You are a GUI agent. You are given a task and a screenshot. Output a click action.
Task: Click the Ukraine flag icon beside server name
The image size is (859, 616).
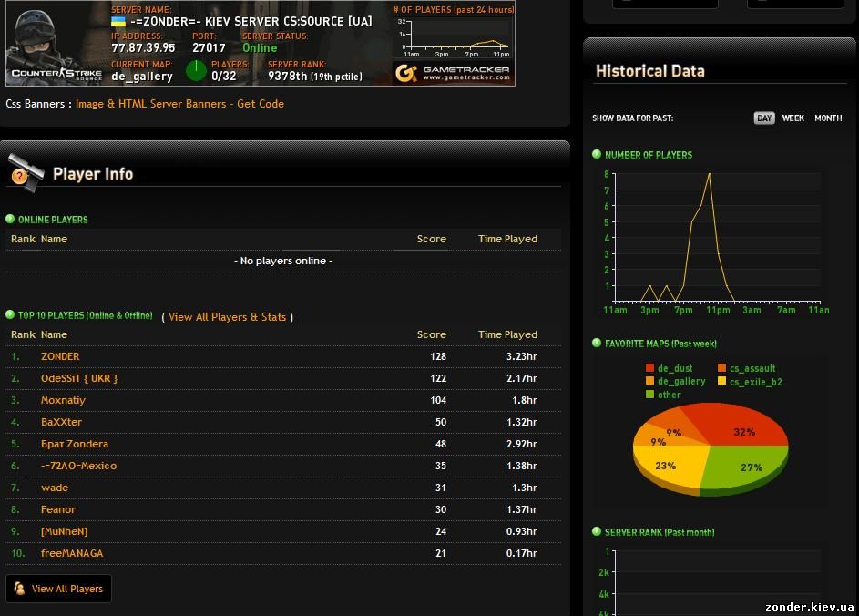[x=118, y=21]
